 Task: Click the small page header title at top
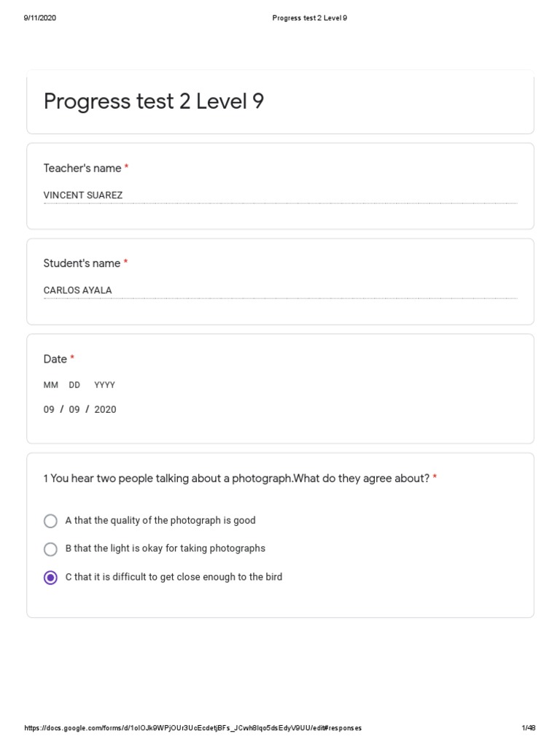pos(309,18)
